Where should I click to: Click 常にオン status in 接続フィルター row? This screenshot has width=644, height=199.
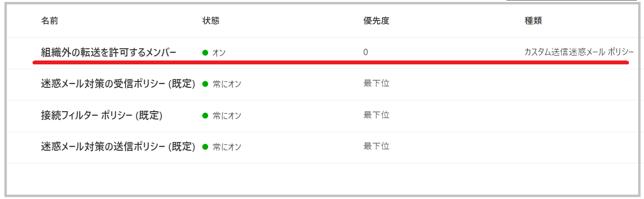[227, 116]
